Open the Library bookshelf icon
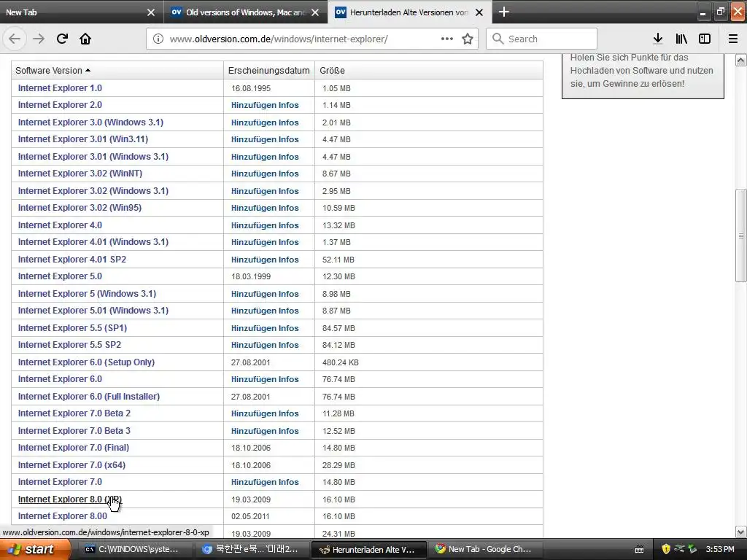Screen dimensions: 747x560 click(681, 39)
